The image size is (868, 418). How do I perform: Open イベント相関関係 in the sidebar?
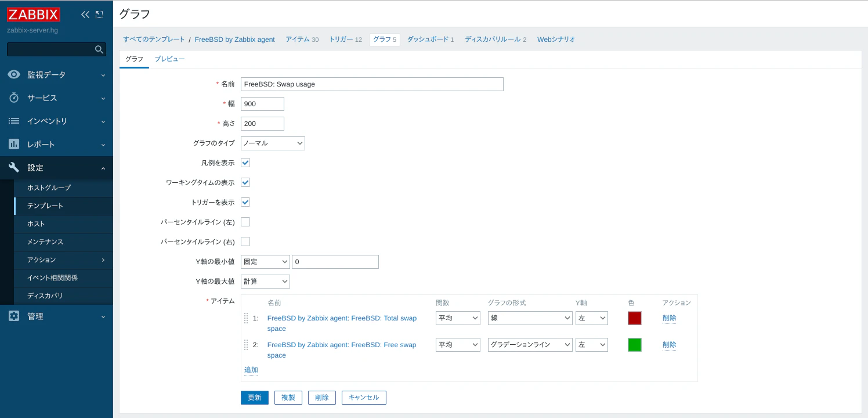[52, 278]
